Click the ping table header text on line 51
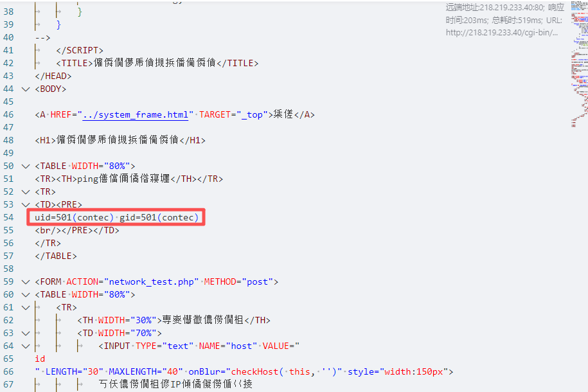The image size is (588, 392). 124,179
